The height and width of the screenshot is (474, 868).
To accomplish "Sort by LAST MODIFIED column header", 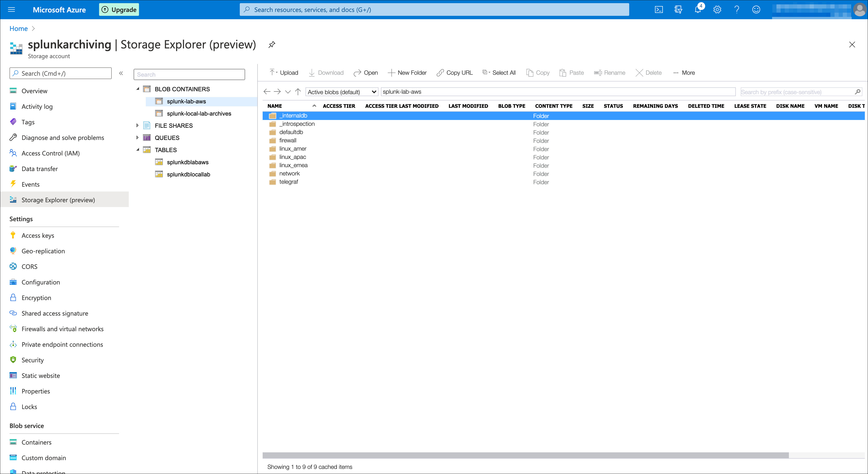I will pyautogui.click(x=468, y=106).
